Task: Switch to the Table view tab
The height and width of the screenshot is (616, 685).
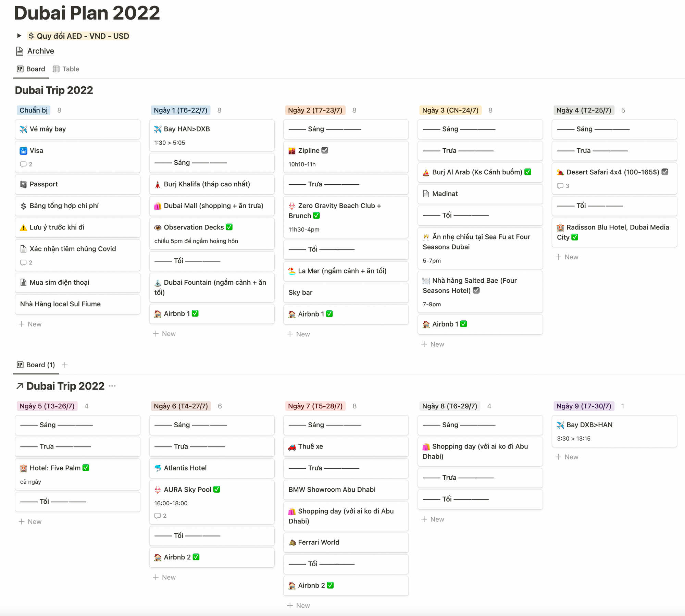Action: pos(66,69)
